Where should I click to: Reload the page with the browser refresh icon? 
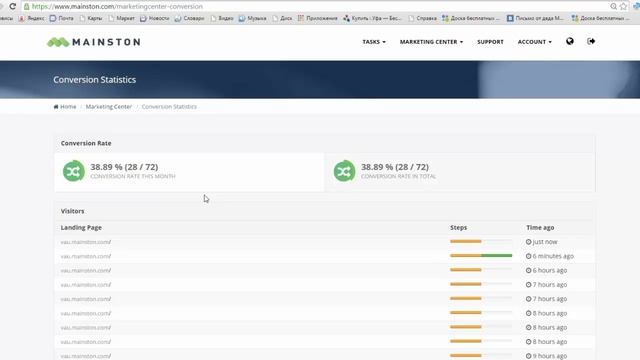13,6
